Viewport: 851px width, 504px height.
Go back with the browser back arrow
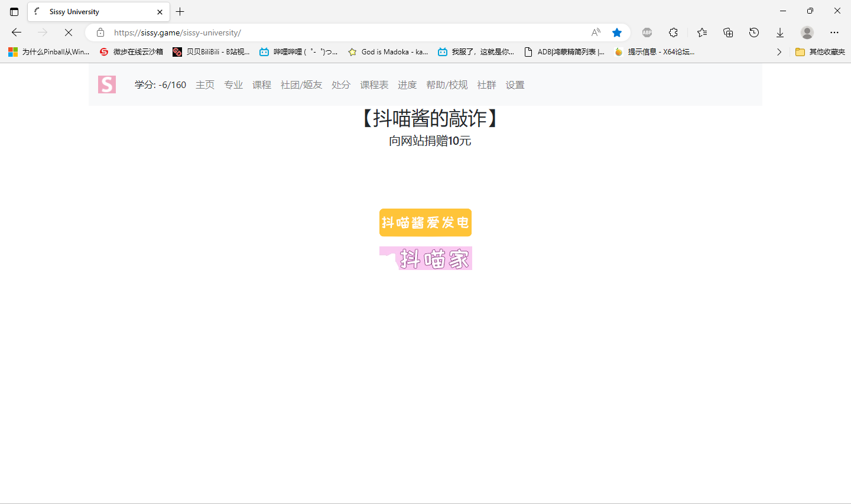[17, 32]
